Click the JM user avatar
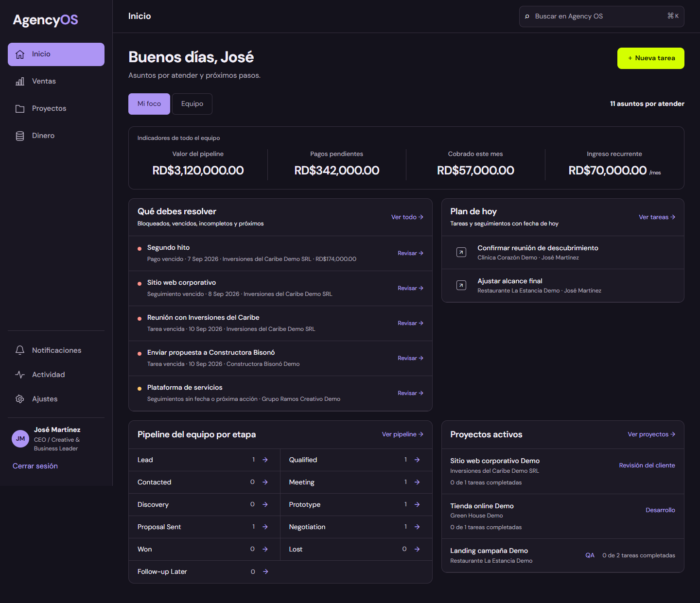The image size is (700, 603). 20,439
